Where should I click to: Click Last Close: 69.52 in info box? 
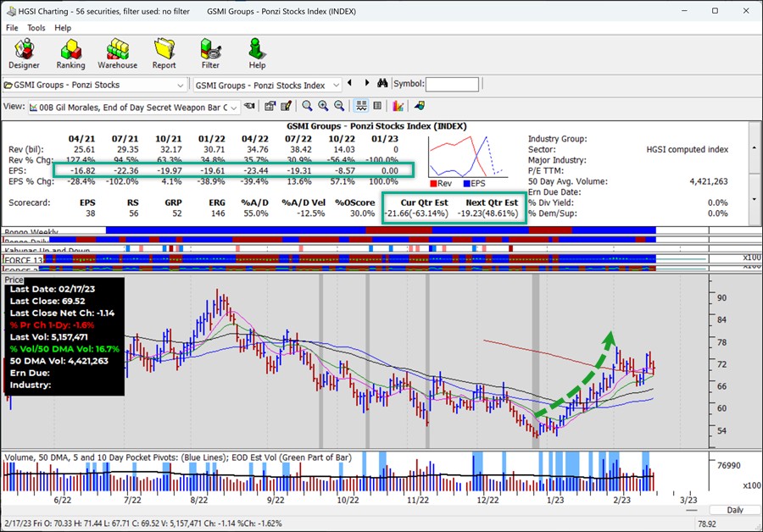(47, 301)
